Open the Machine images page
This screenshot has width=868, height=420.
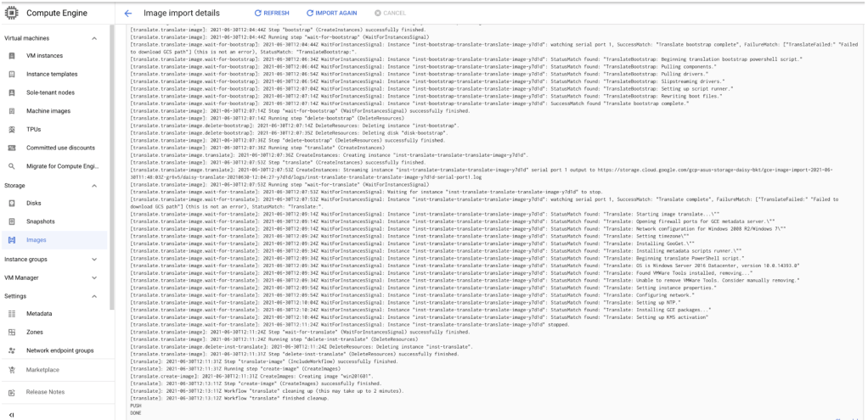[50, 111]
